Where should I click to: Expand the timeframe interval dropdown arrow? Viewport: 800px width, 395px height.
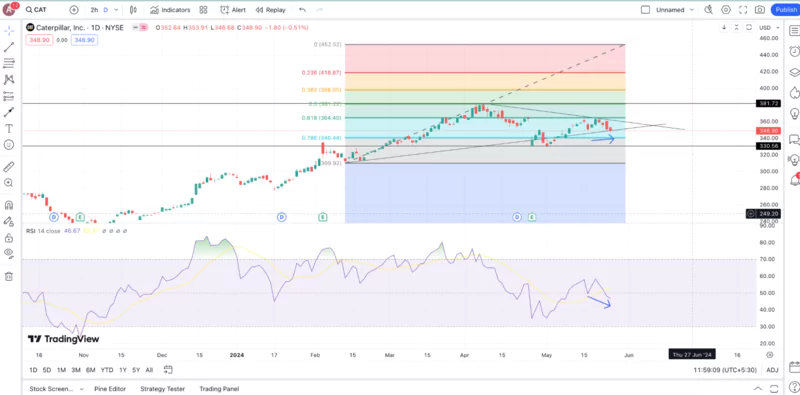tap(116, 10)
